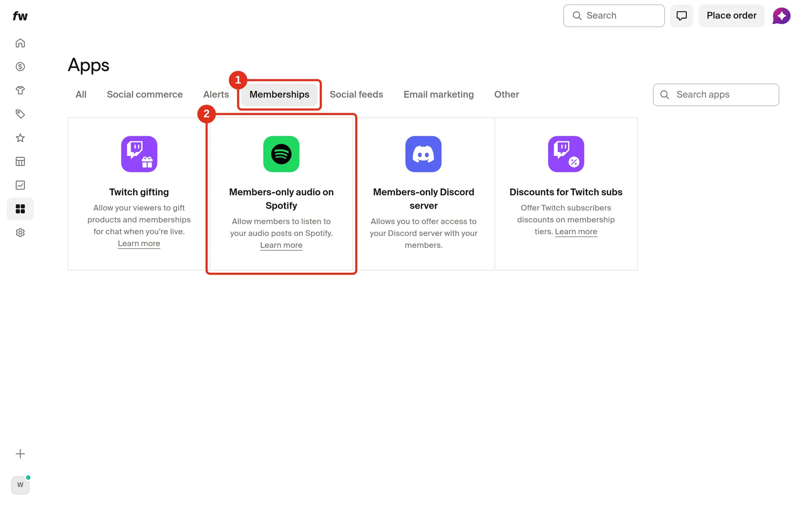Switch to the Alerts tab
The image size is (812, 508).
click(216, 95)
